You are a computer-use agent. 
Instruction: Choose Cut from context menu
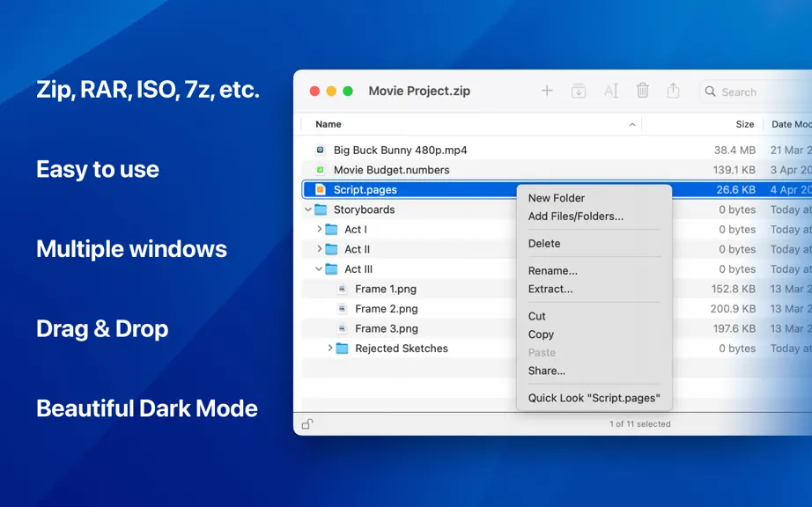coord(536,316)
